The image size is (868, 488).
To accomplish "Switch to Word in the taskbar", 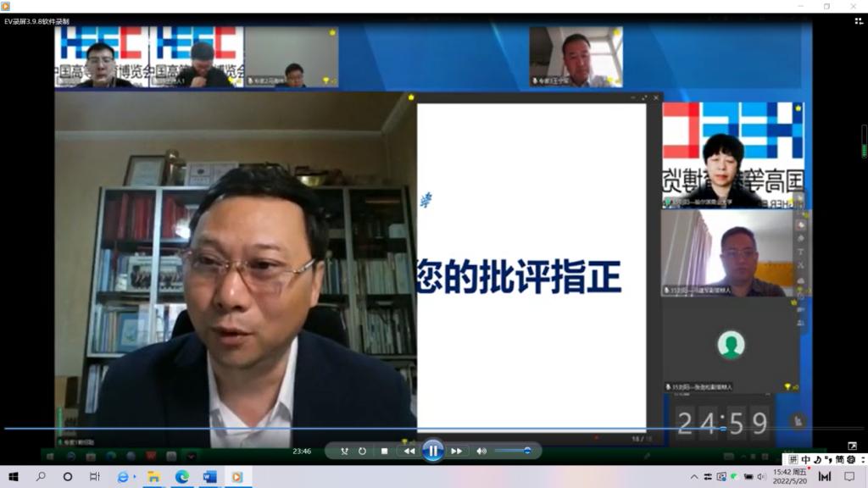I will click(209, 477).
